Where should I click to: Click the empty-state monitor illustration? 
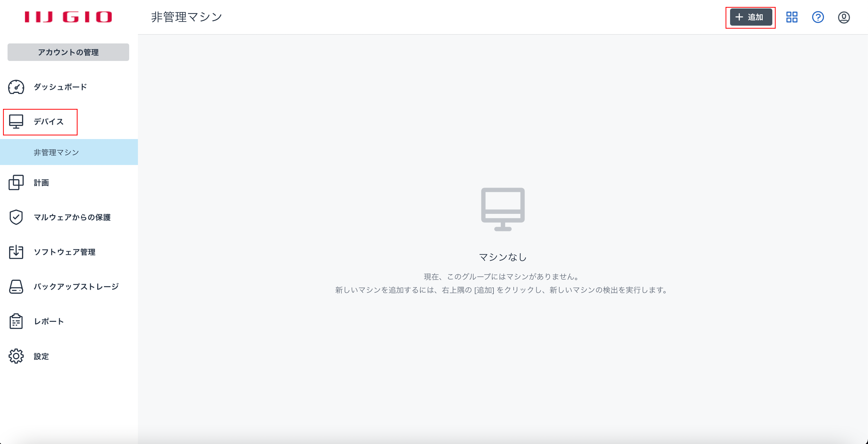[503, 209]
